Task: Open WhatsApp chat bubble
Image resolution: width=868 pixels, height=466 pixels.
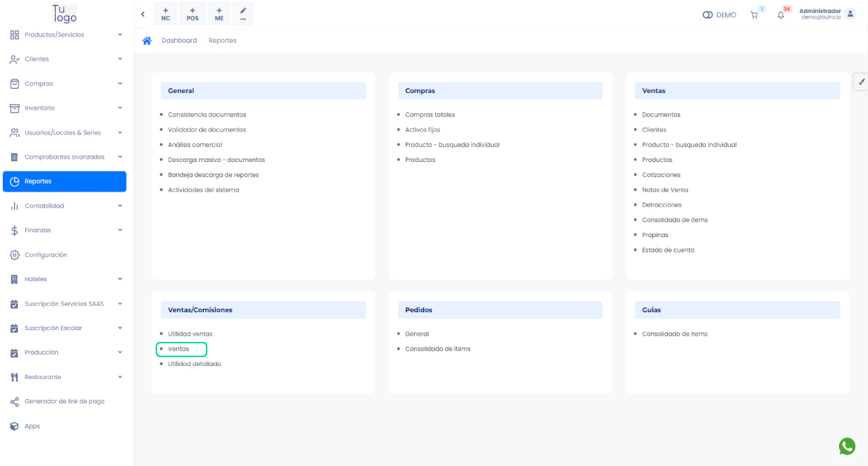Action: tap(847, 446)
